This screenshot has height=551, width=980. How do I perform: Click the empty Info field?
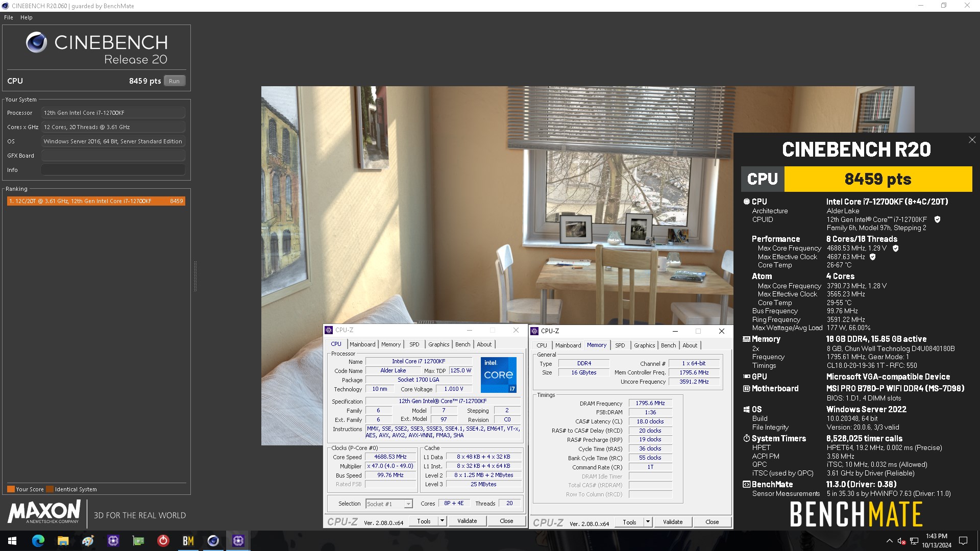(x=113, y=170)
